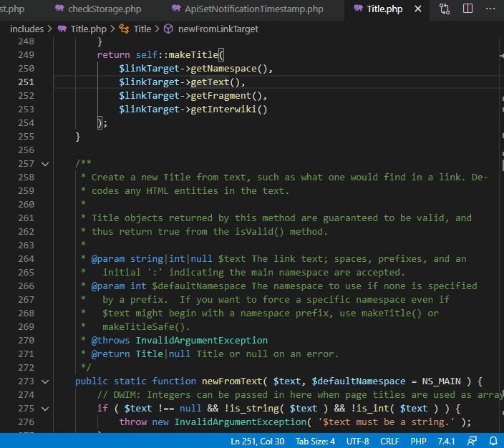Click the feedback icon in status bar
Image resolution: width=504 pixels, height=448 pixels.
(x=472, y=442)
